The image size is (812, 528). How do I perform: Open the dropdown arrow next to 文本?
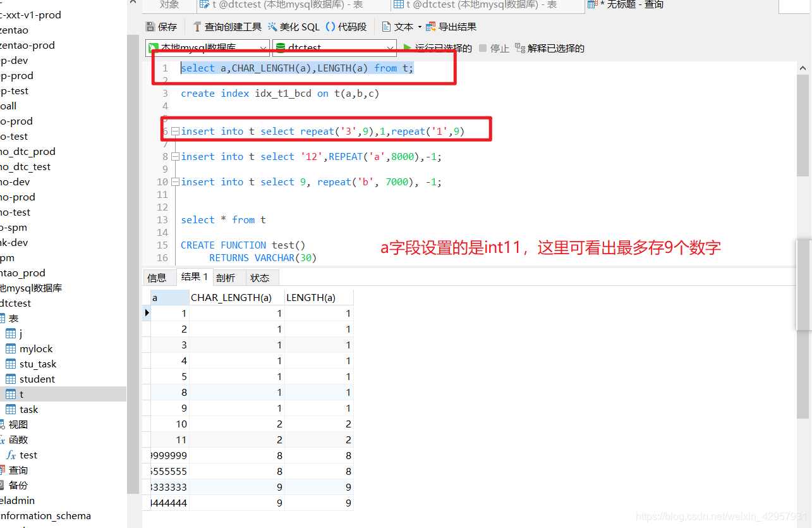(x=420, y=27)
